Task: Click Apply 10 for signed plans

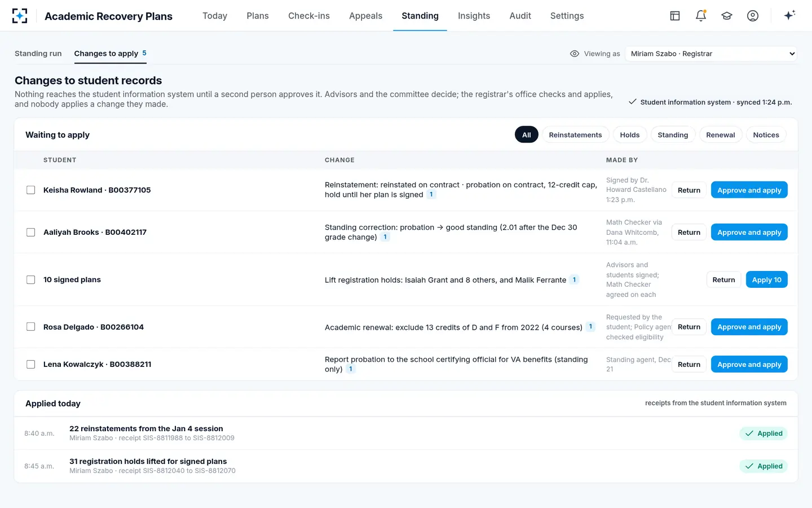Action: (x=766, y=279)
